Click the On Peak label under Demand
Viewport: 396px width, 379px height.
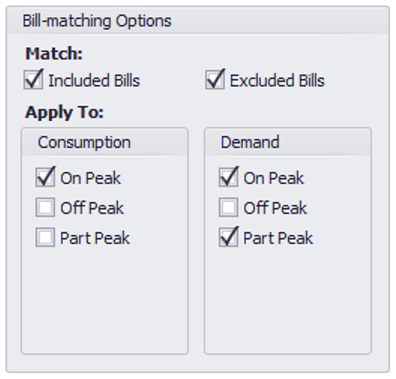tap(274, 178)
